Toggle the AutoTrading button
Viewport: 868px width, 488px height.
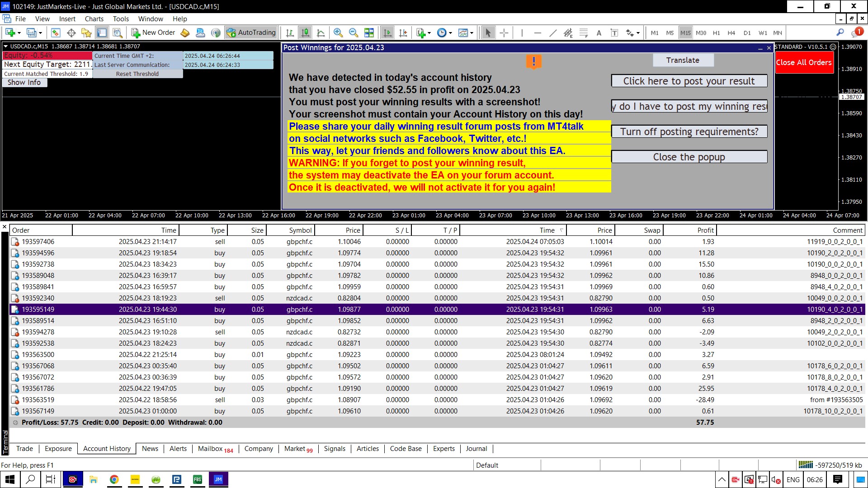pyautogui.click(x=251, y=33)
